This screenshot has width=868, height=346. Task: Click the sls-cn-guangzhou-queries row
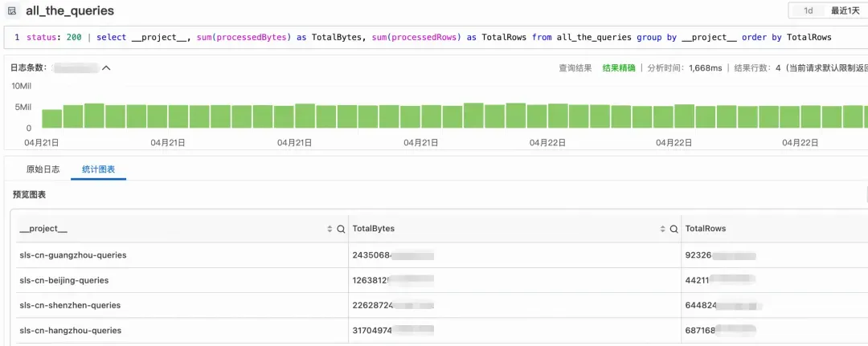442,255
